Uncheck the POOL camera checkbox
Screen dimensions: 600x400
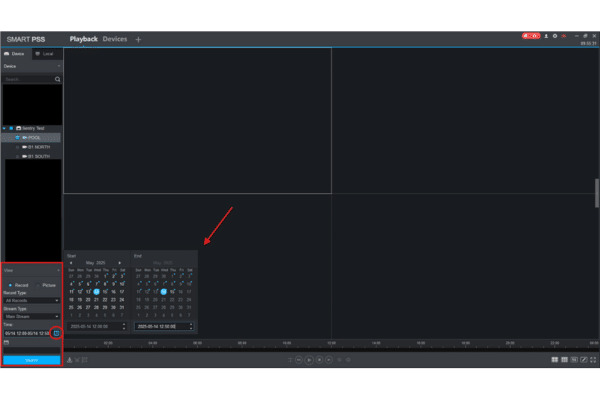tap(17, 137)
